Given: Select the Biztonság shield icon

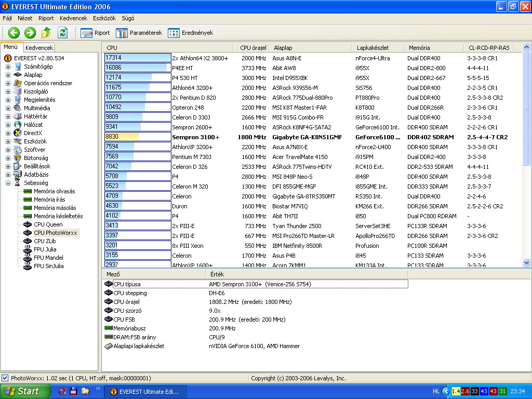Looking at the screenshot, I should tap(18, 158).
